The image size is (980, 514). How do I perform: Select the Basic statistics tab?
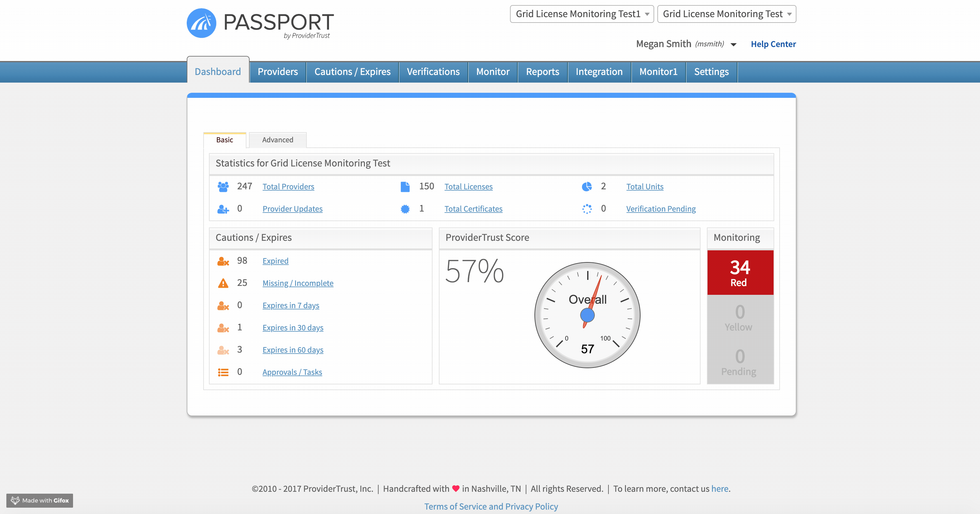(225, 140)
